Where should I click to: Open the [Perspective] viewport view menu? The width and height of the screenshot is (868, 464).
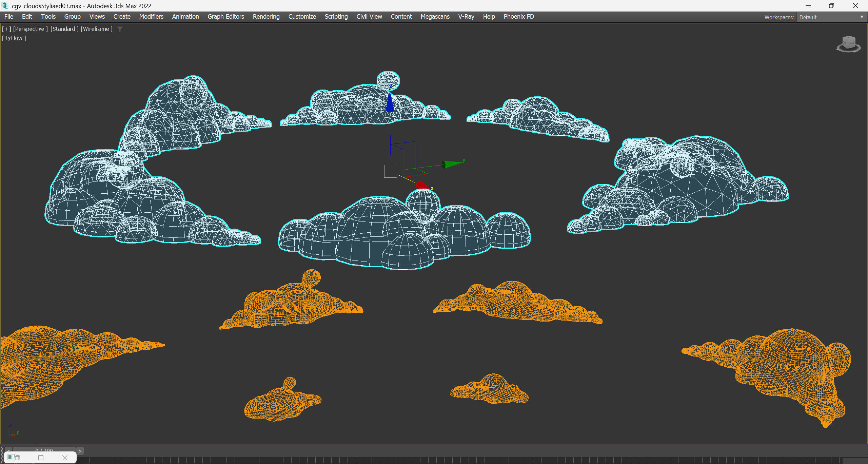pos(30,29)
